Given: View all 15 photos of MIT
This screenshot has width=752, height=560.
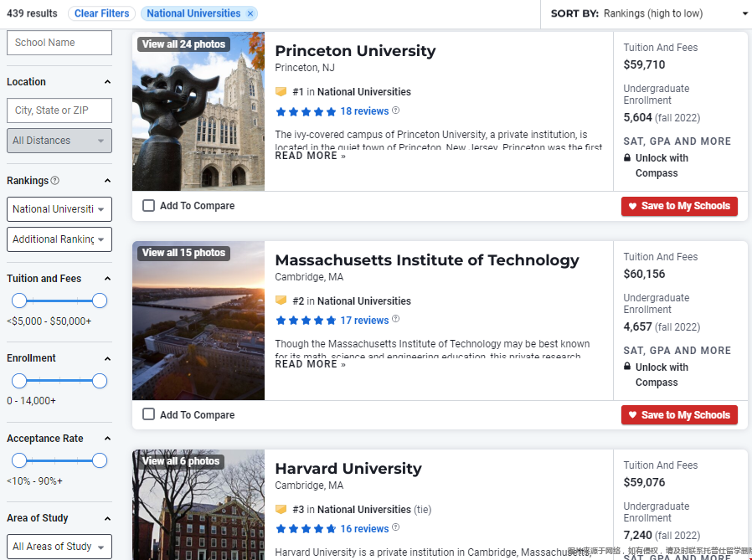Looking at the screenshot, I should click(183, 253).
